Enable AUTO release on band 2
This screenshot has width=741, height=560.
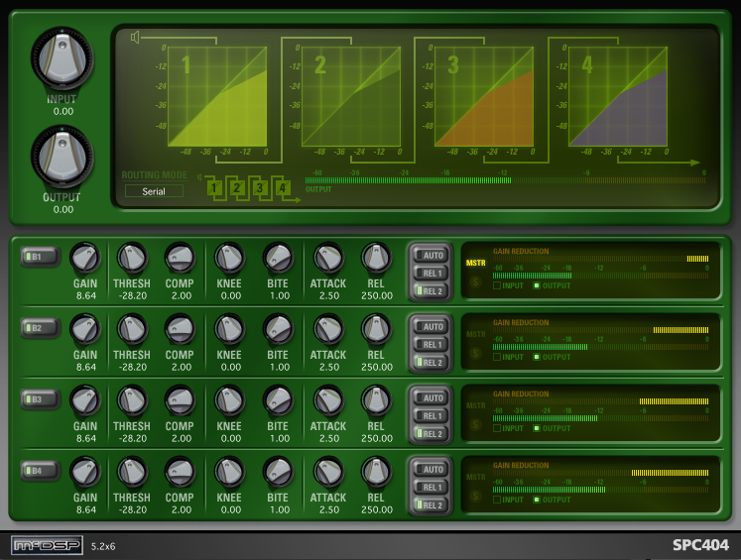tap(431, 327)
